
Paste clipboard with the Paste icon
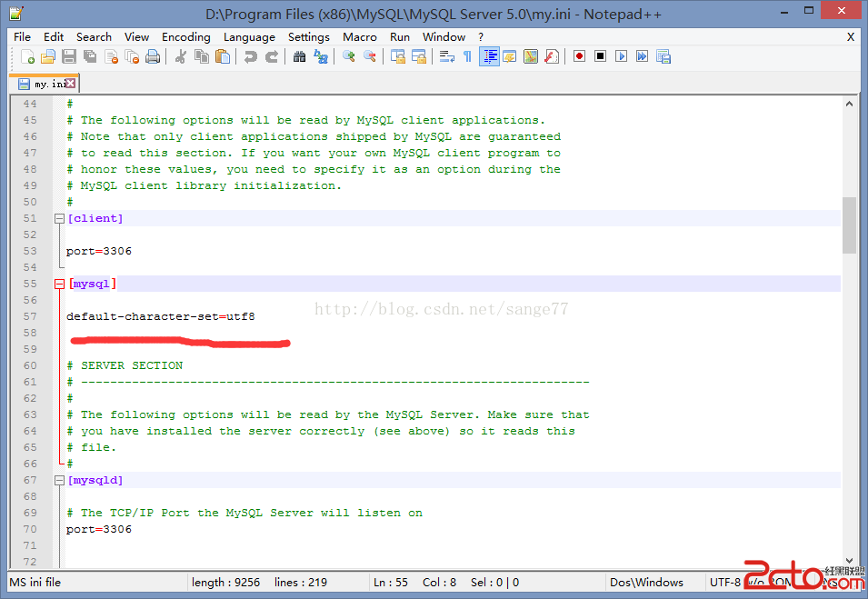(223, 56)
